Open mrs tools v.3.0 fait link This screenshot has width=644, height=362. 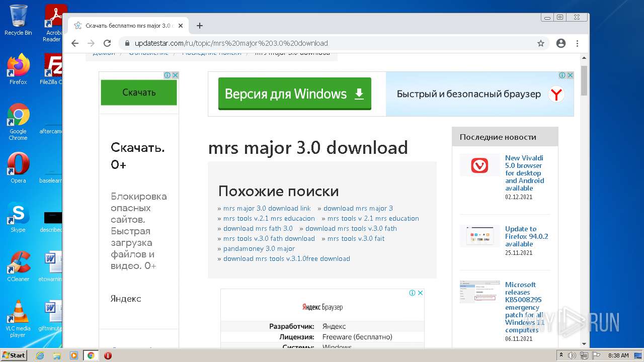coord(356,238)
